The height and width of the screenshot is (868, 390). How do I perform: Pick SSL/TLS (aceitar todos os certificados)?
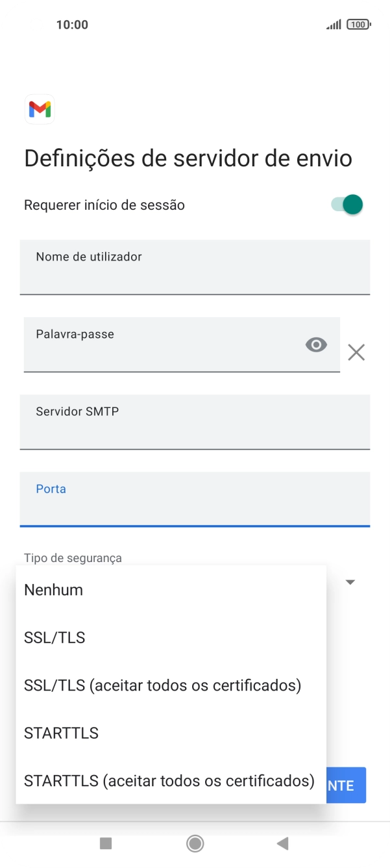point(162,685)
